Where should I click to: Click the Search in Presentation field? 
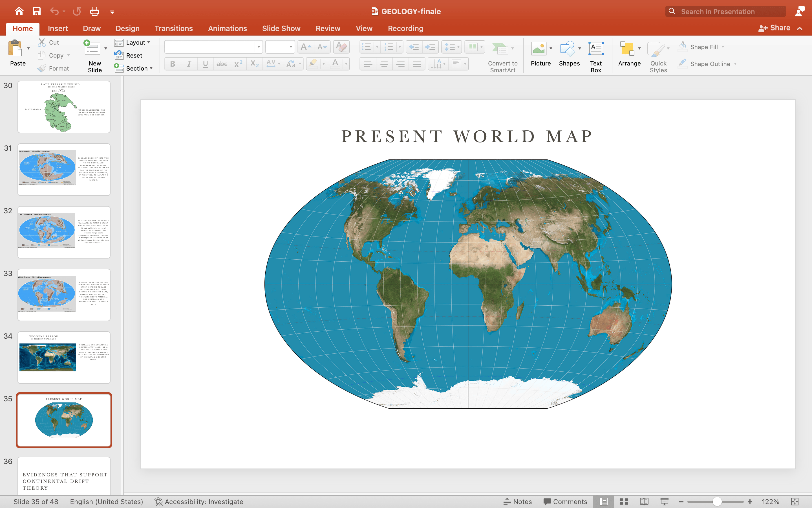(x=725, y=11)
